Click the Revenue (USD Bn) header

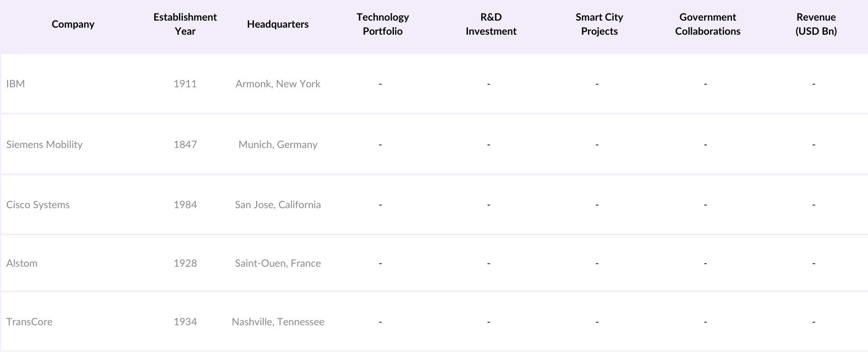[816, 24]
